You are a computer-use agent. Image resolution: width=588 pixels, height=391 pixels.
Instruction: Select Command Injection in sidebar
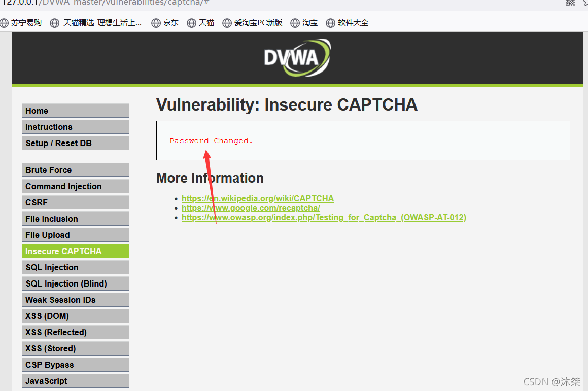tap(76, 186)
